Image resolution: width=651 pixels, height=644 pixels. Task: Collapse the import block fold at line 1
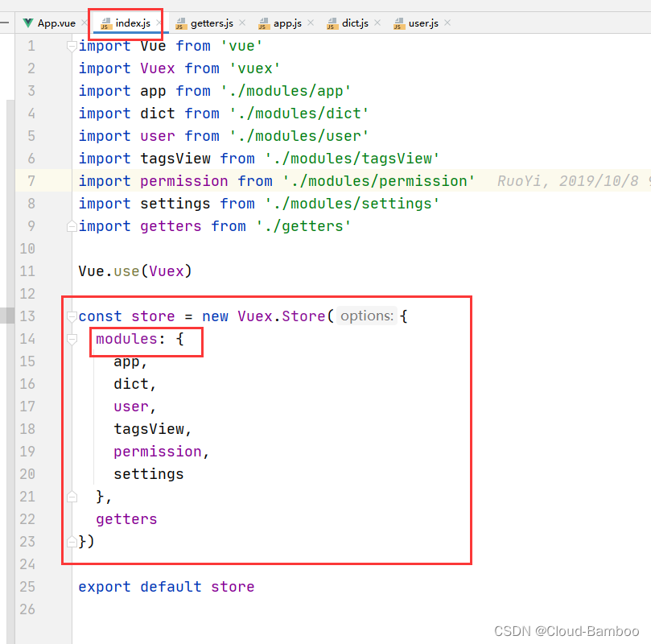72,46
